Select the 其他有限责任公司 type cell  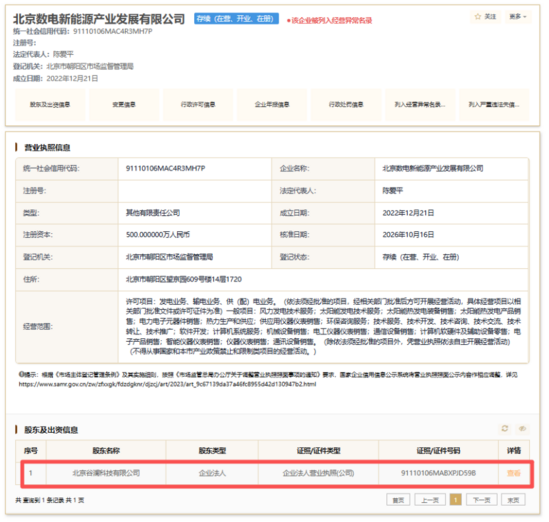153,213
